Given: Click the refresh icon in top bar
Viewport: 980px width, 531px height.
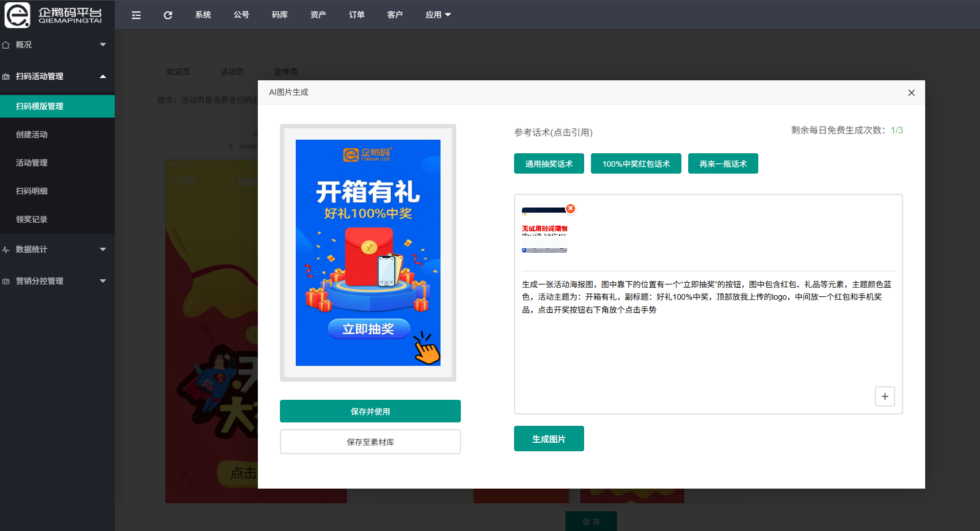Looking at the screenshot, I should (168, 15).
